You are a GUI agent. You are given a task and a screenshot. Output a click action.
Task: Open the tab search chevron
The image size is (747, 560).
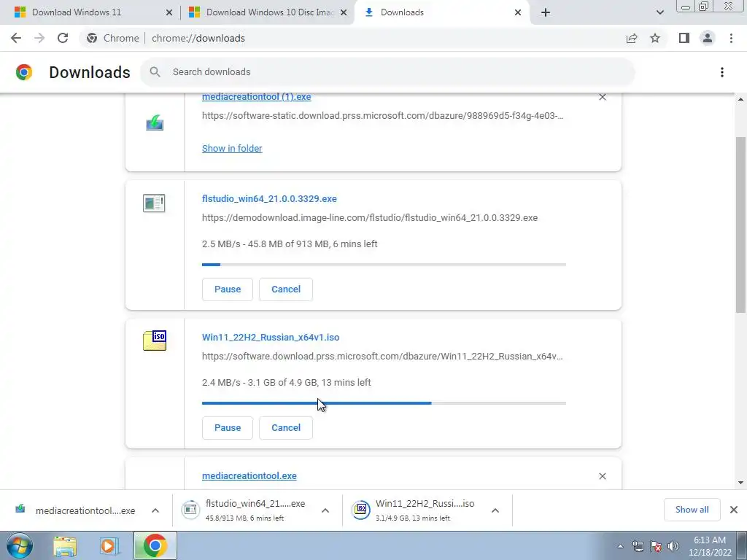[x=659, y=12]
